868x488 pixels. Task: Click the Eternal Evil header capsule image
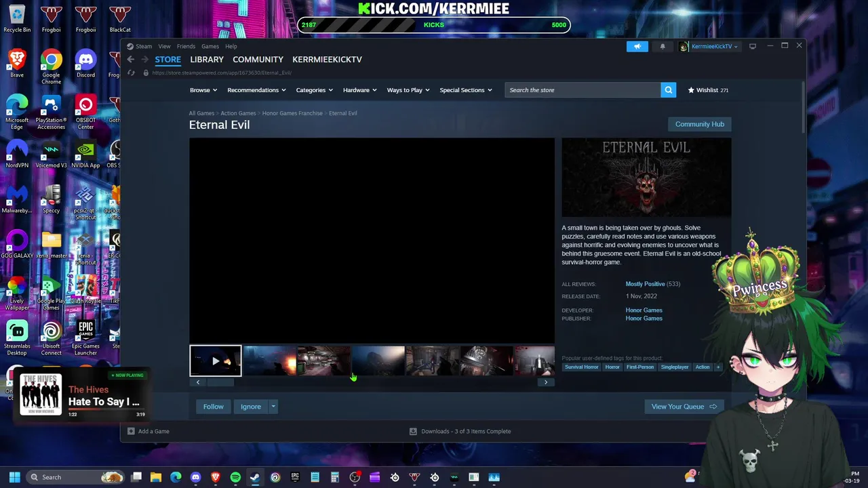(x=646, y=178)
